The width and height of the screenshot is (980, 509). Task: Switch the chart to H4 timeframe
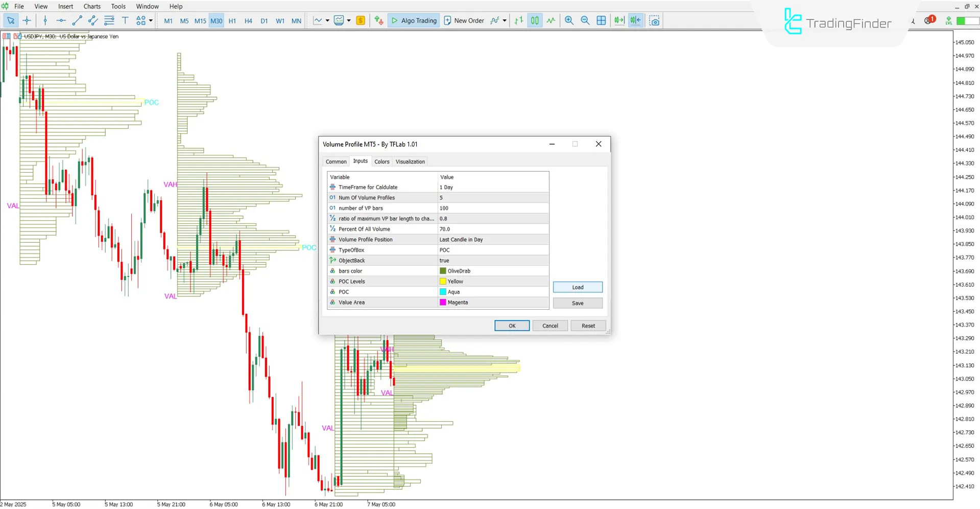pyautogui.click(x=248, y=20)
